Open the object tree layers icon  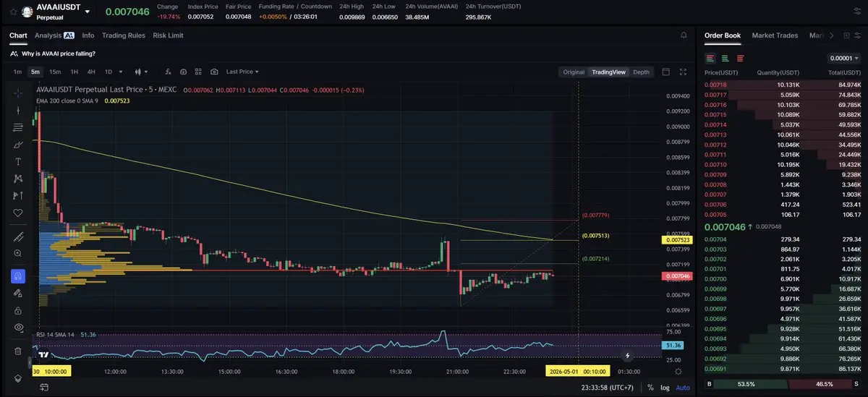coord(18,379)
